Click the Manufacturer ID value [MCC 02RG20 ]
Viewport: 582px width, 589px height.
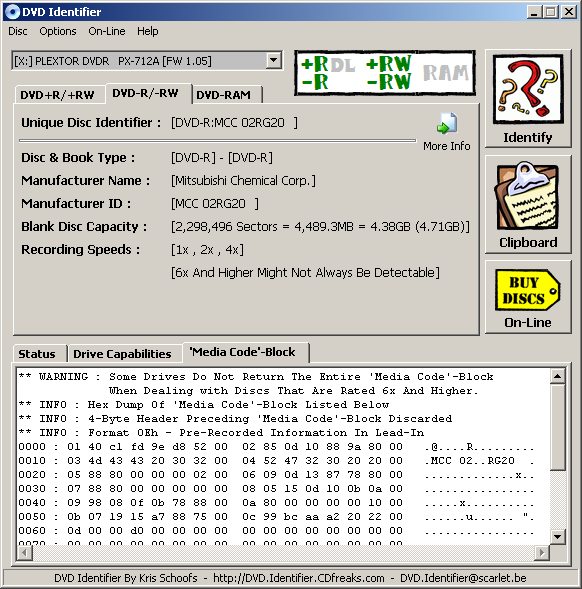pos(215,204)
